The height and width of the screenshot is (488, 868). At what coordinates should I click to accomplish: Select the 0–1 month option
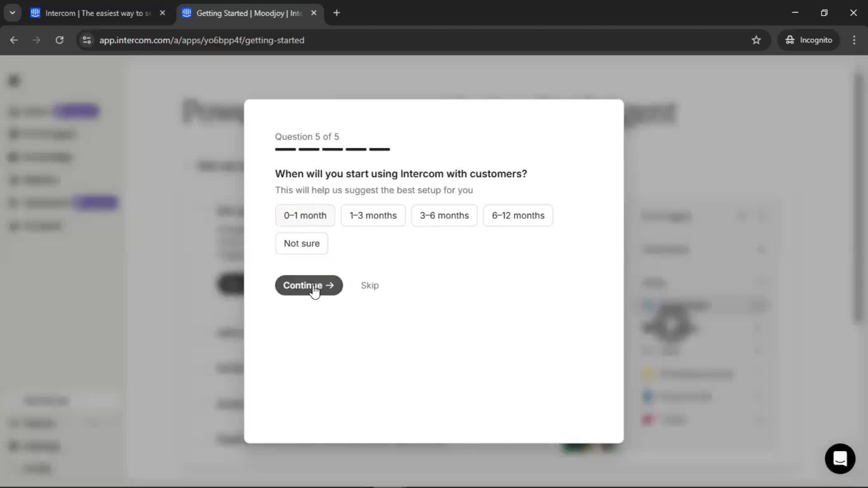[305, 216]
